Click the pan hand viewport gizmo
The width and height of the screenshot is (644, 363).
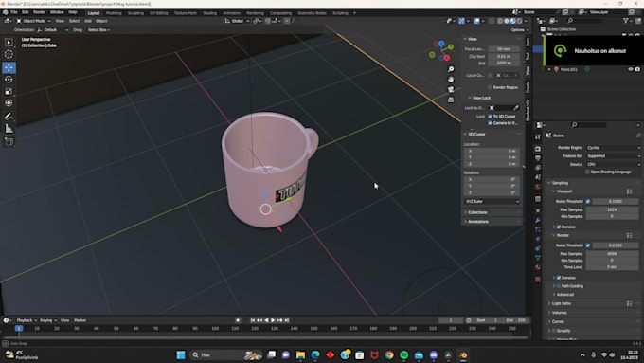(x=451, y=80)
